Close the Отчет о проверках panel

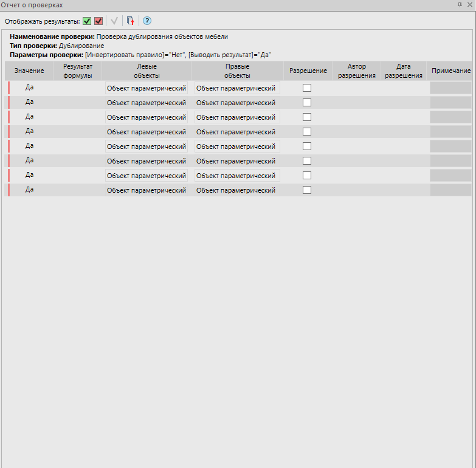470,4
